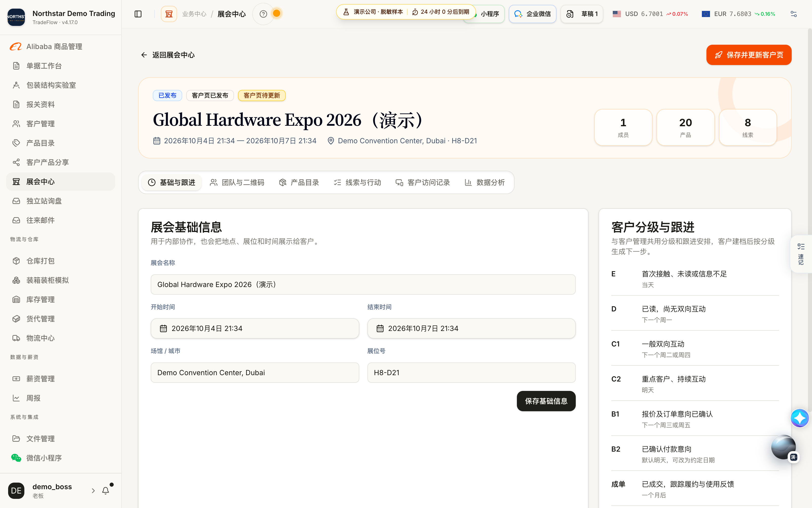Switch to 产品目录 tab
This screenshot has height=508, width=812.
click(299, 182)
